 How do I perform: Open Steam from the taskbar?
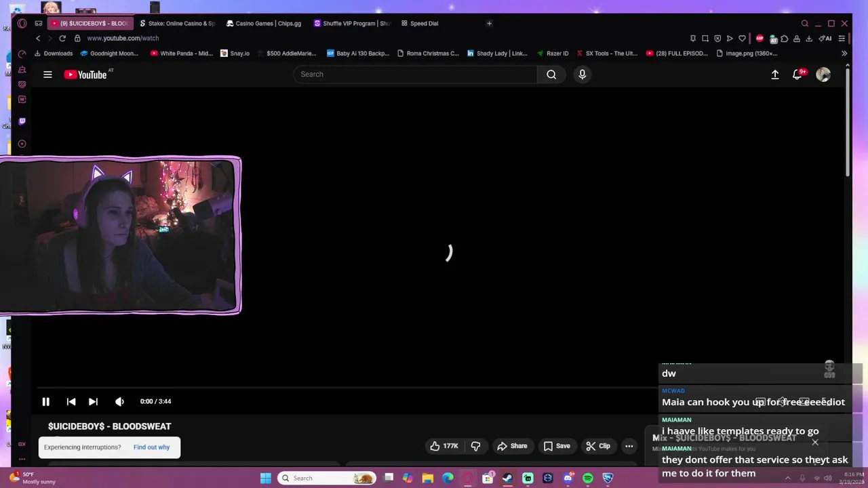pyautogui.click(x=507, y=478)
